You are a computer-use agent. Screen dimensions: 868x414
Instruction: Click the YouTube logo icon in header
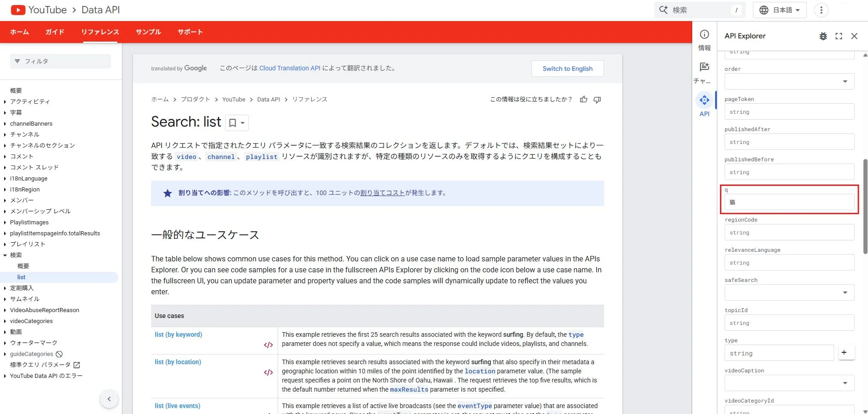18,10
